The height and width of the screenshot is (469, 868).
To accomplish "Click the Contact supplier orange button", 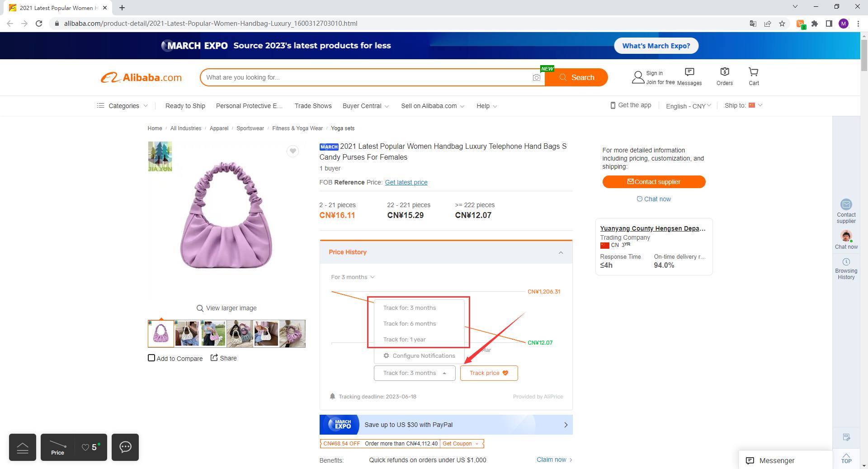I will point(654,182).
